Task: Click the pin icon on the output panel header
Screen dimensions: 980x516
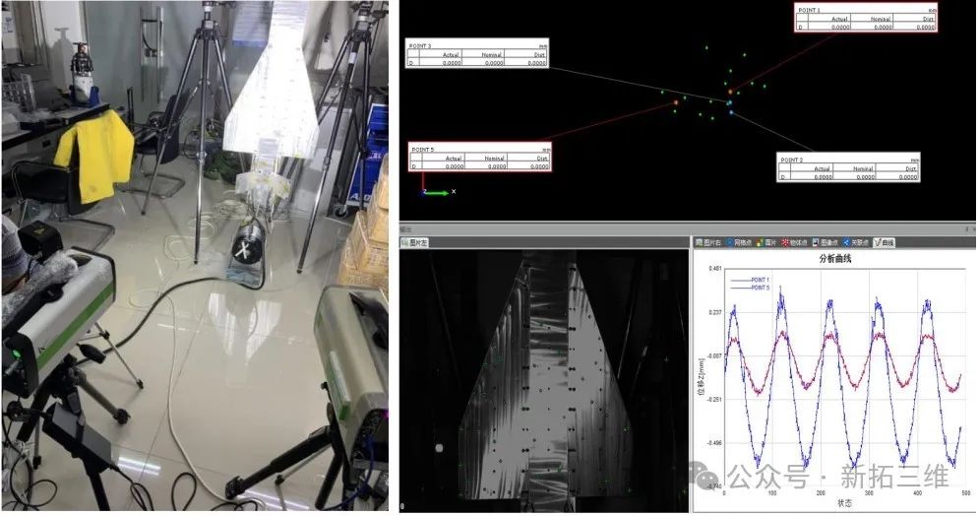Action: (965, 229)
